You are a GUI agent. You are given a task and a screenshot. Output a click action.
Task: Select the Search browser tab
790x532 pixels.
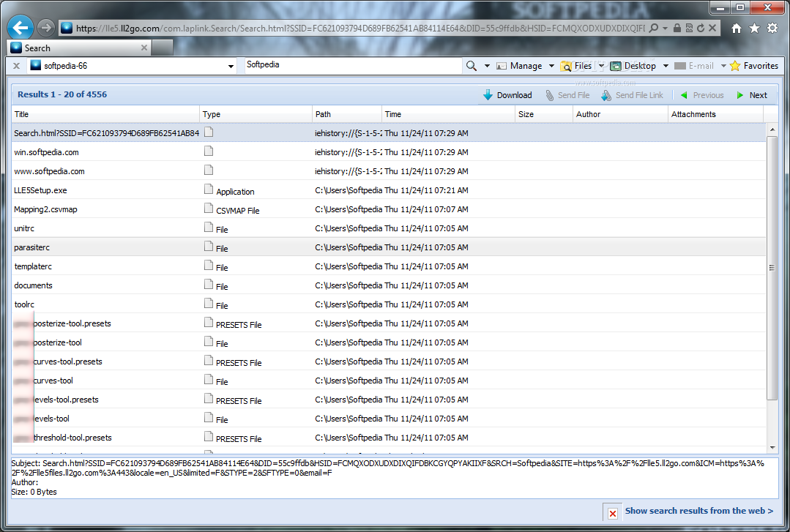point(80,48)
